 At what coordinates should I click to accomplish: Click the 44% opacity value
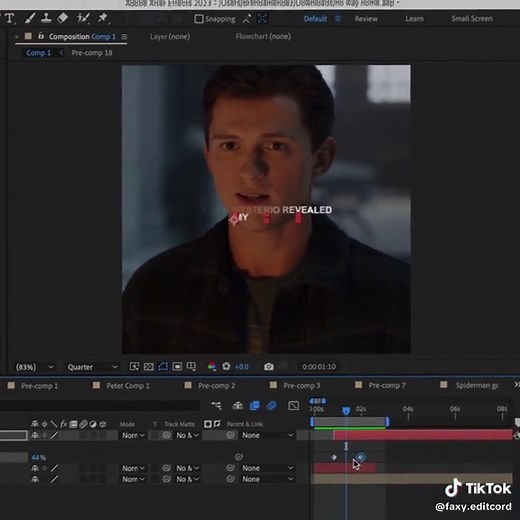tap(38, 457)
